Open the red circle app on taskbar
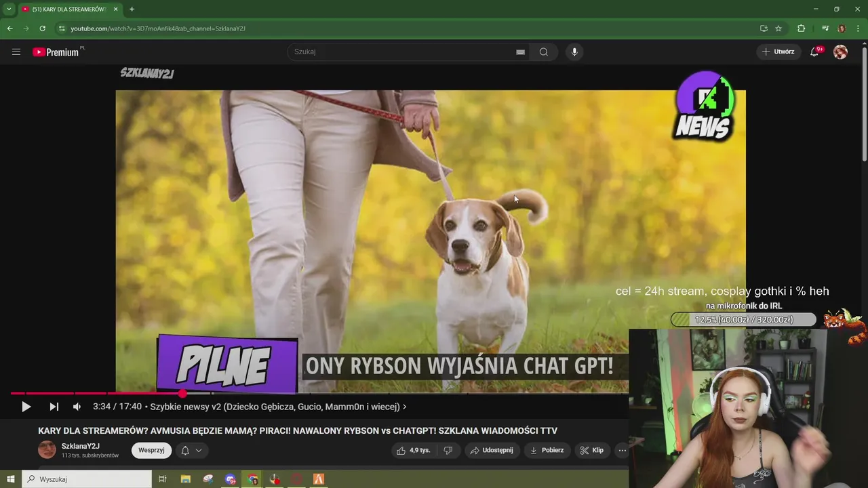Image resolution: width=868 pixels, height=488 pixels. coord(297,479)
